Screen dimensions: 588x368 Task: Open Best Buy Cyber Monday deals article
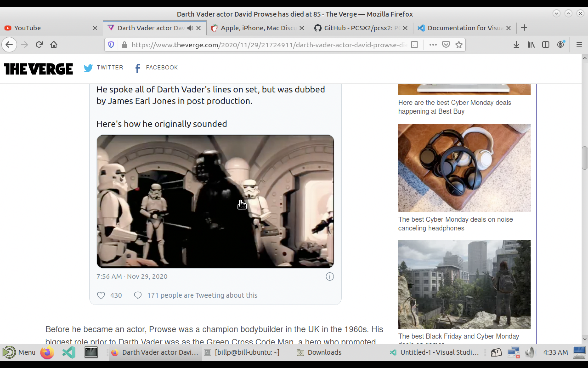tap(455, 107)
